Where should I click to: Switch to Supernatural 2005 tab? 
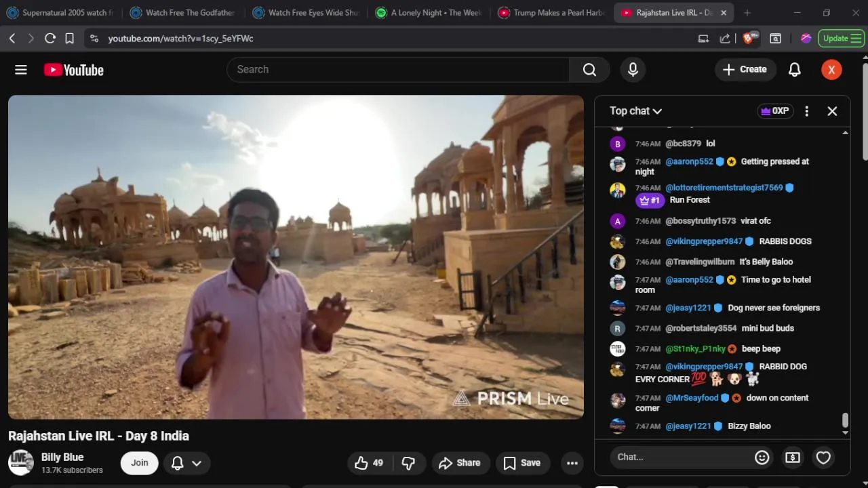[60, 13]
